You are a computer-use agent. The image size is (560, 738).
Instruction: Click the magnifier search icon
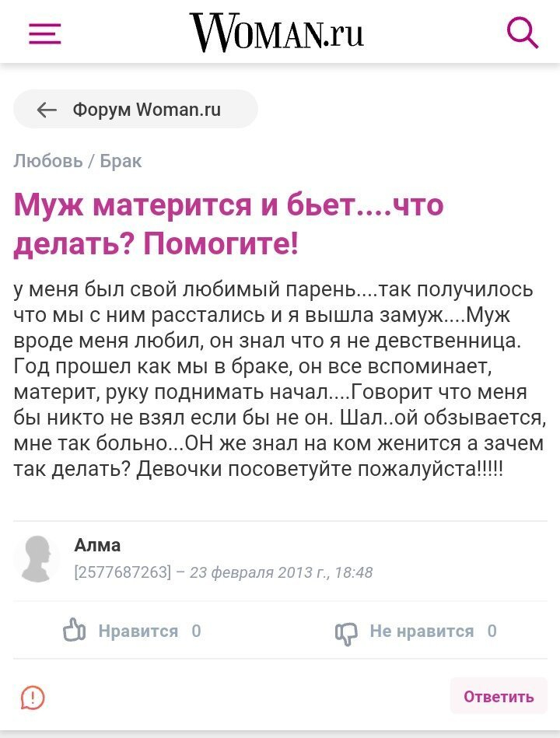click(522, 33)
